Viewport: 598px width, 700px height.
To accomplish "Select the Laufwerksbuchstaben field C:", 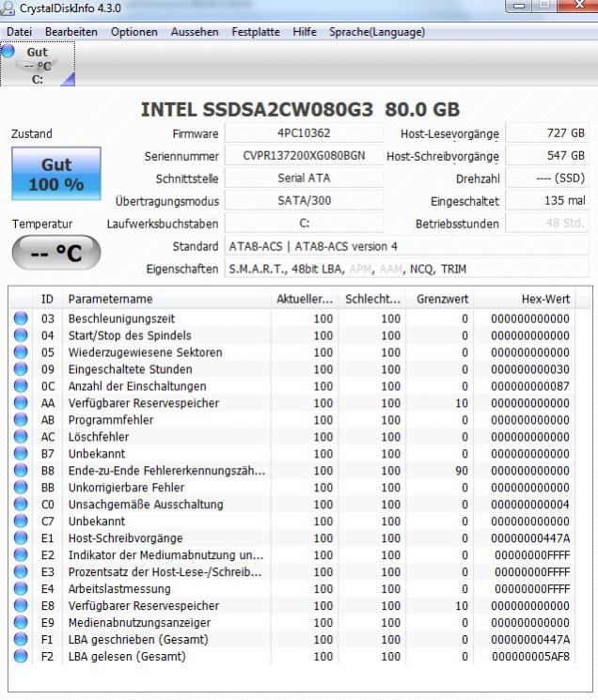I will pos(304,224).
